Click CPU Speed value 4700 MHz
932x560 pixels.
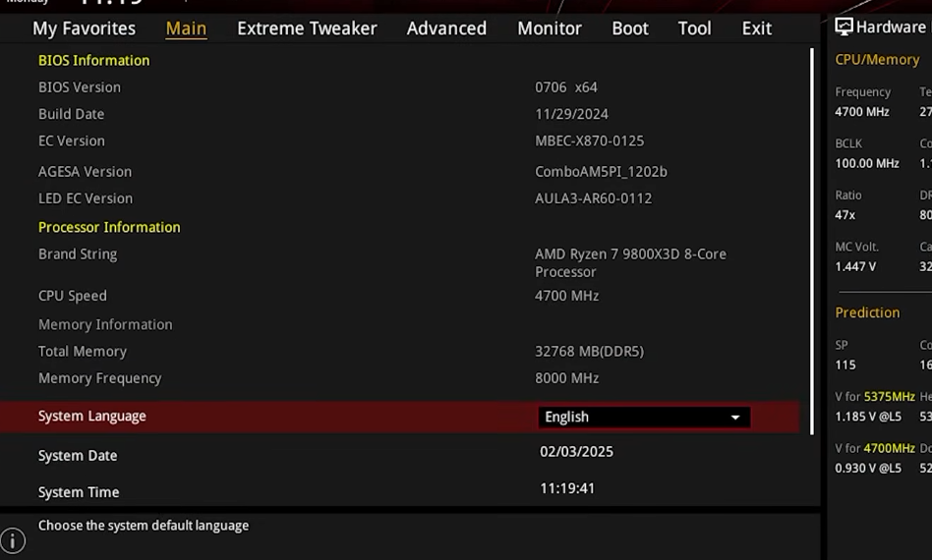566,296
